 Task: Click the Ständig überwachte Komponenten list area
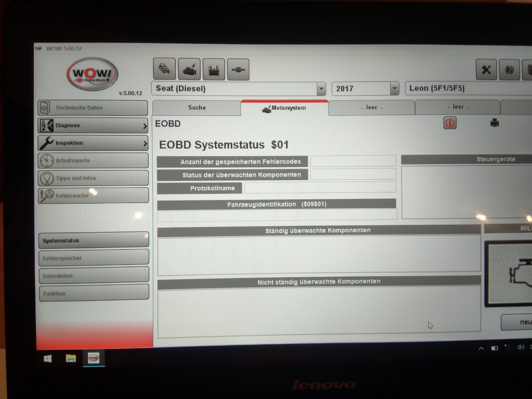(x=319, y=255)
